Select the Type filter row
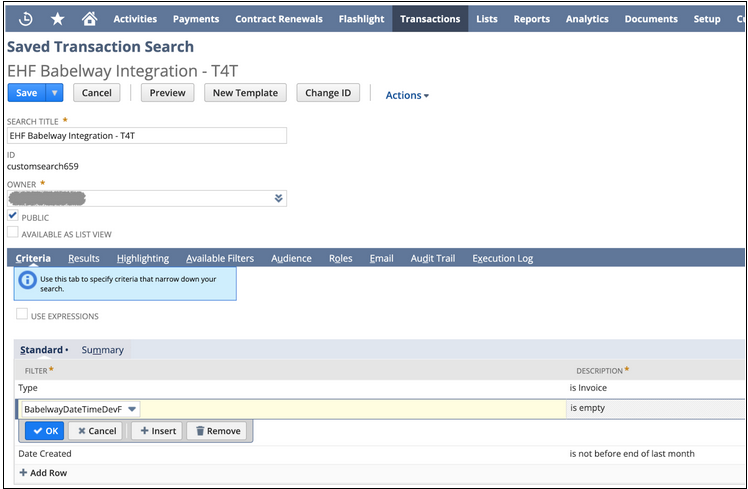This screenshot has width=748, height=489. pyautogui.click(x=380, y=388)
